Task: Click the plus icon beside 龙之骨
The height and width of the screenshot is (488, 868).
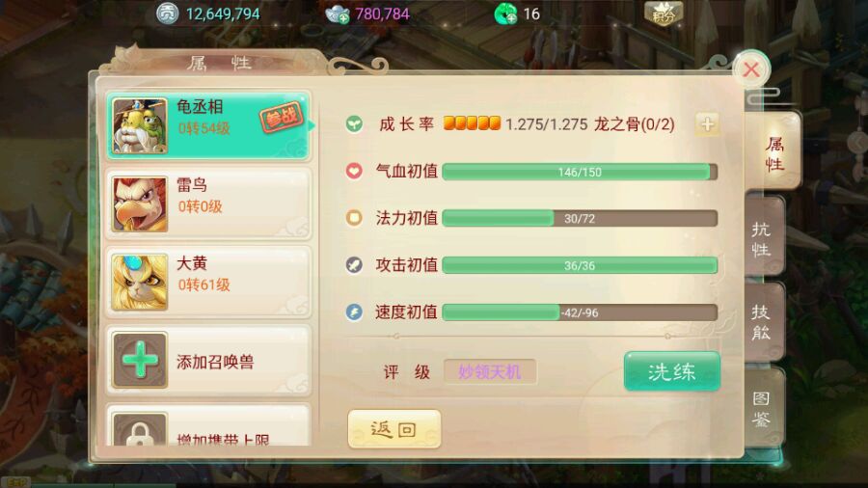Action: pos(707,124)
